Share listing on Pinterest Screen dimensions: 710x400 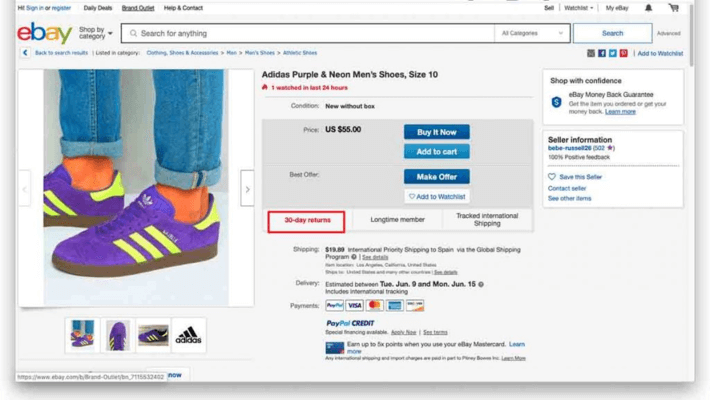click(x=624, y=53)
